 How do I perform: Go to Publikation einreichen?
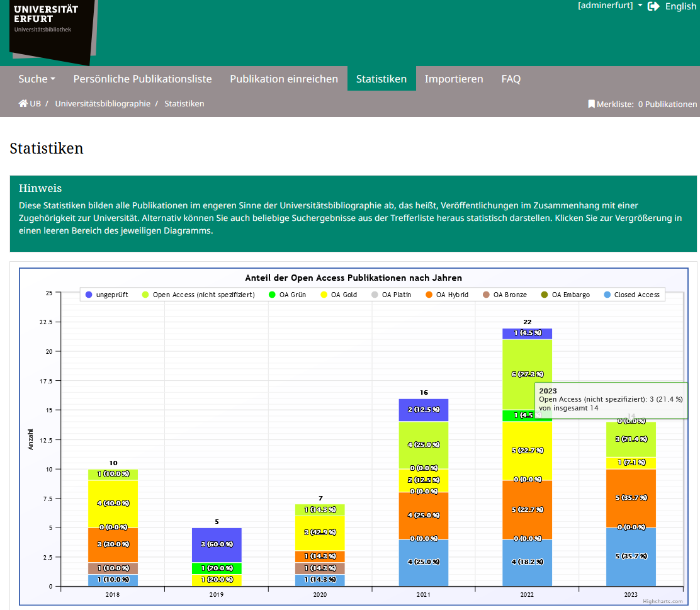pyautogui.click(x=284, y=79)
